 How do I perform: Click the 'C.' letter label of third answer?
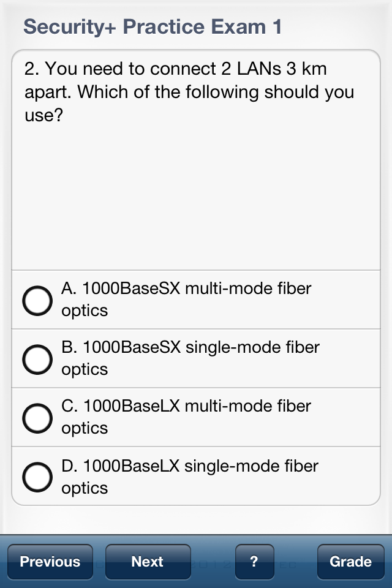(70, 406)
